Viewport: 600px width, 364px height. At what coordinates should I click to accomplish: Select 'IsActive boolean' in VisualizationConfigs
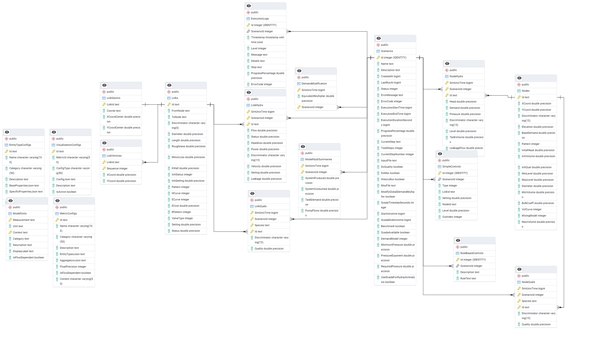tap(70, 192)
